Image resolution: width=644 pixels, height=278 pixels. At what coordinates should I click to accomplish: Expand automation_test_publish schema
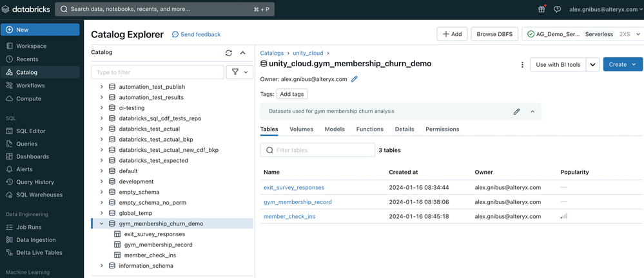coord(102,87)
